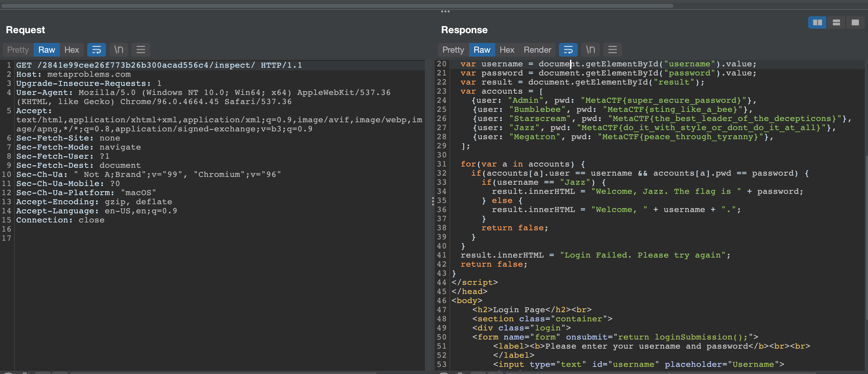
Task: Open the Request Hex tab
Action: pos(72,50)
